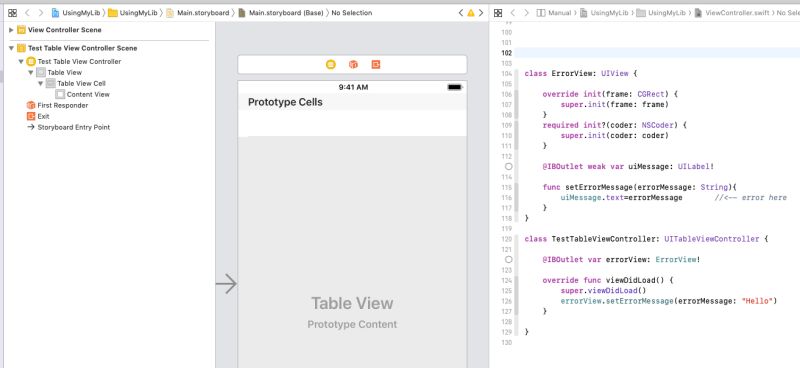Go back in left editor history
800x368 pixels.
(x=28, y=13)
